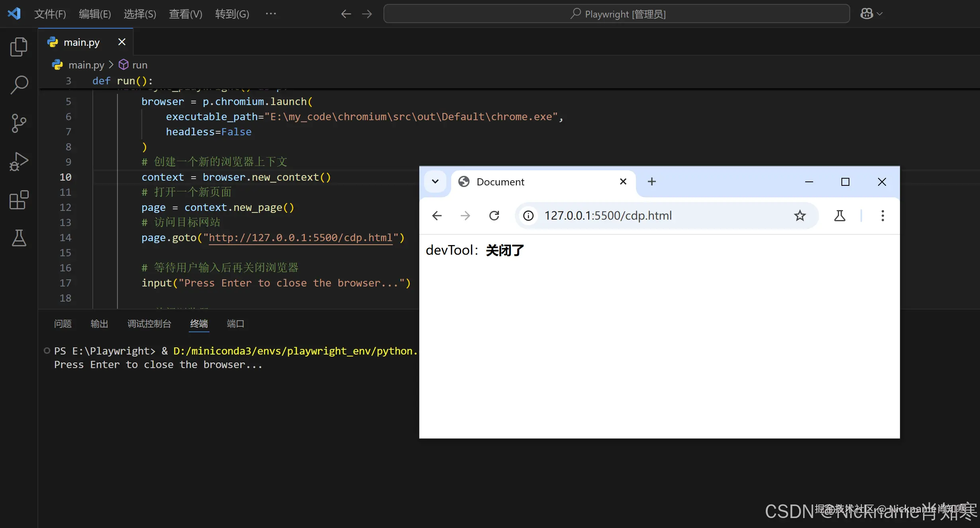The width and height of the screenshot is (980, 528).
Task: Open the Search view icon
Action: click(x=19, y=85)
